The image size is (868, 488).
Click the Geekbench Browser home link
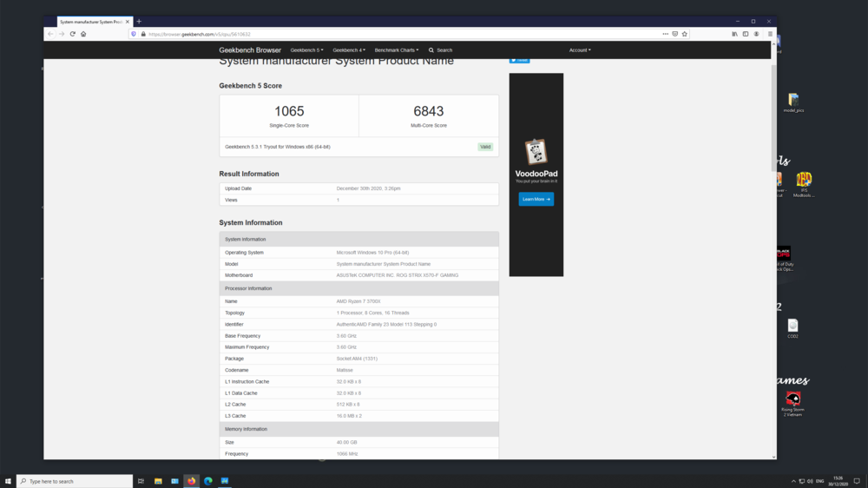pyautogui.click(x=250, y=50)
